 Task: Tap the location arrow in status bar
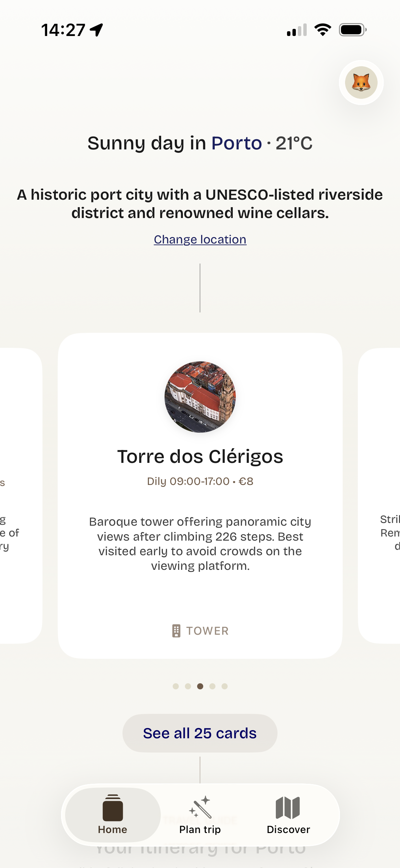point(96,30)
